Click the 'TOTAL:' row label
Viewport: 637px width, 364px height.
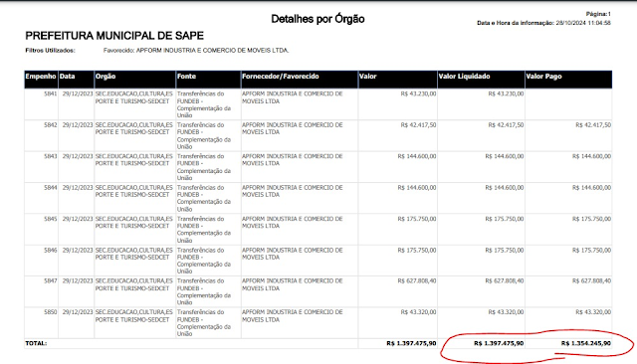pos(36,343)
